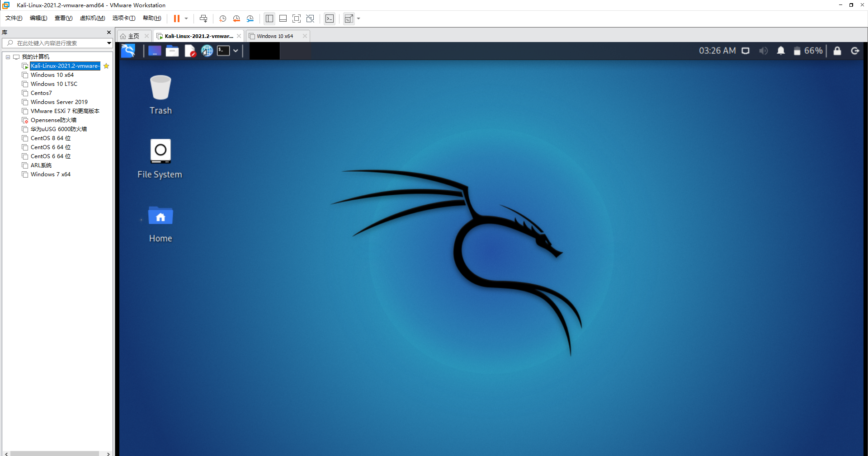The image size is (868, 456).
Task: Toggle Unity mode icon
Action: tap(310, 19)
